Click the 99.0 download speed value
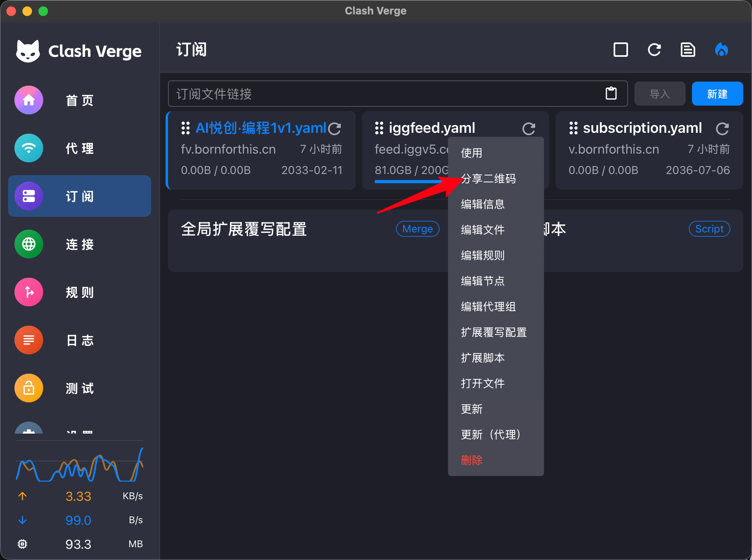This screenshot has width=752, height=560. click(x=78, y=520)
